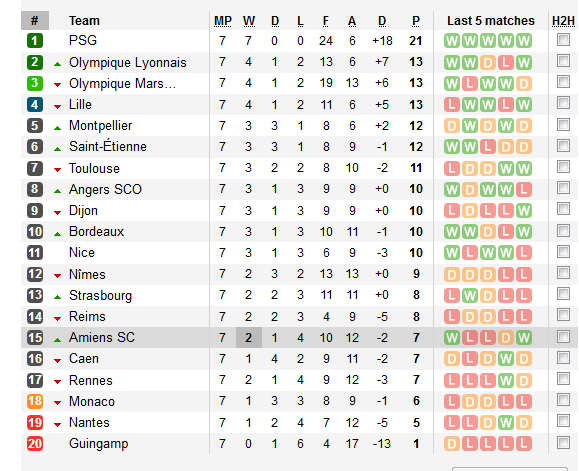Click the green up arrow beside Amiens SC

[57, 340]
